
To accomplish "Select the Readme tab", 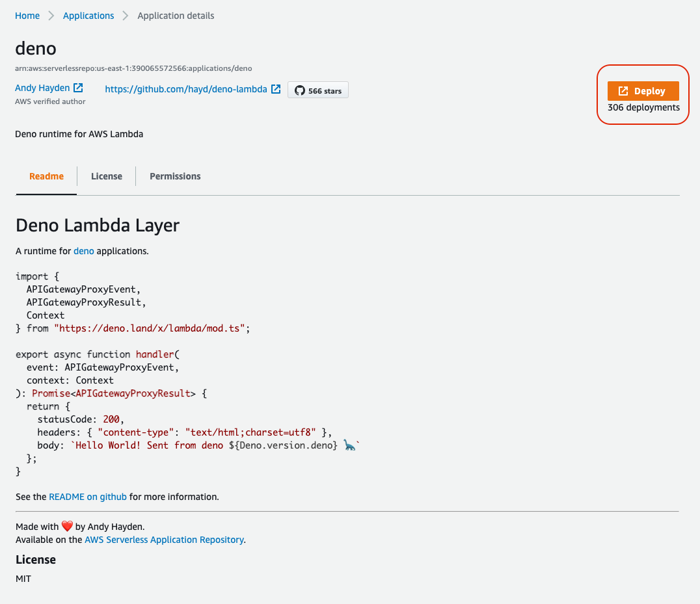I will [46, 176].
